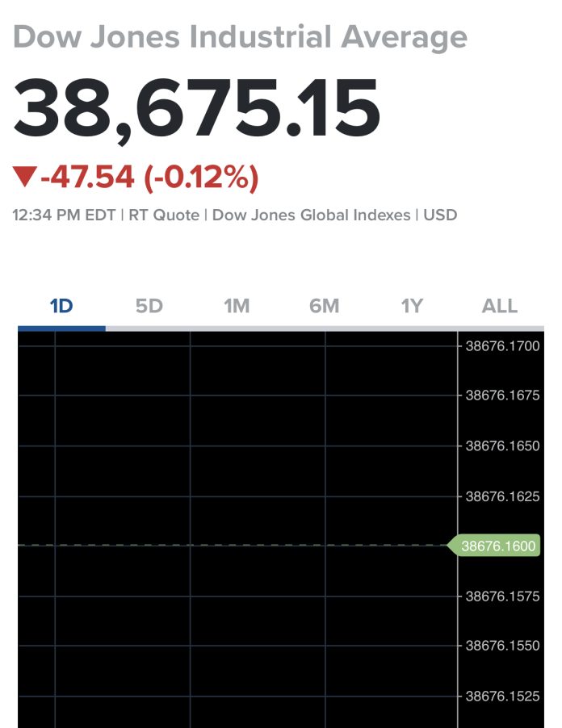This screenshot has width=562, height=728.
Task: Click the 38676.1650 y-axis value
Action: click(x=502, y=446)
